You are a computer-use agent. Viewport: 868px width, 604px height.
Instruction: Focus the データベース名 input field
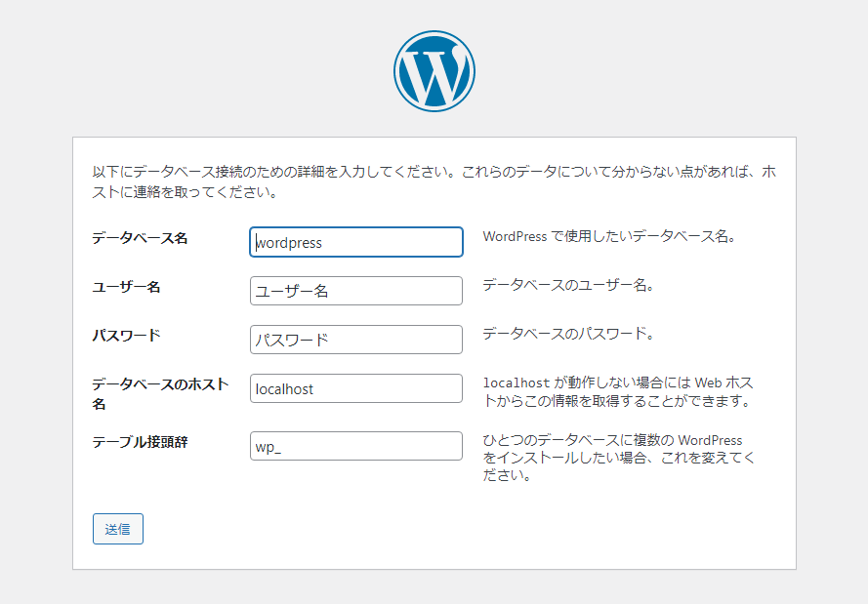pos(356,242)
